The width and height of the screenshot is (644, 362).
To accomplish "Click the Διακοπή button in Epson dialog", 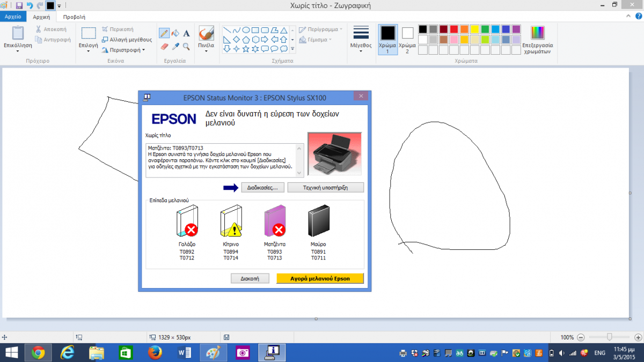I will pyautogui.click(x=250, y=278).
